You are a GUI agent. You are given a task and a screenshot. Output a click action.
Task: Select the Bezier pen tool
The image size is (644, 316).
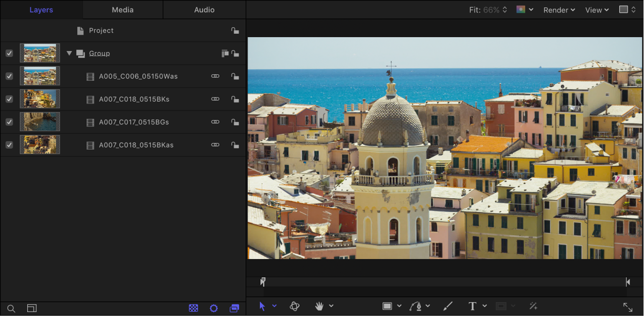point(416,306)
